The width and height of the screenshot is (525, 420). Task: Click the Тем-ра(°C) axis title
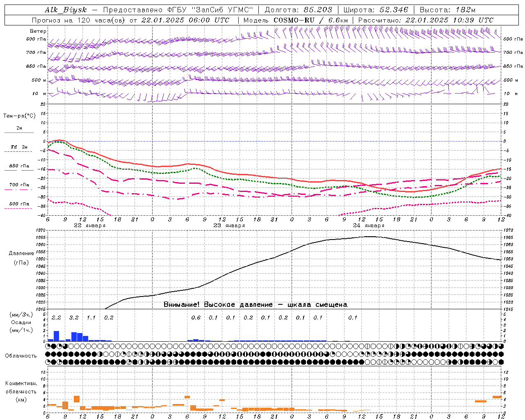click(x=19, y=116)
